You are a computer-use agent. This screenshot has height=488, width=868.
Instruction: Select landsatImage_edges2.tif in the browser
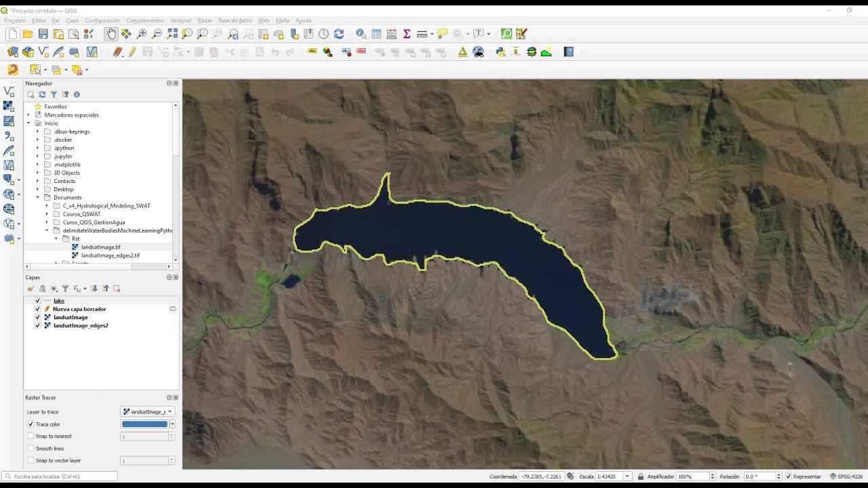pos(110,256)
